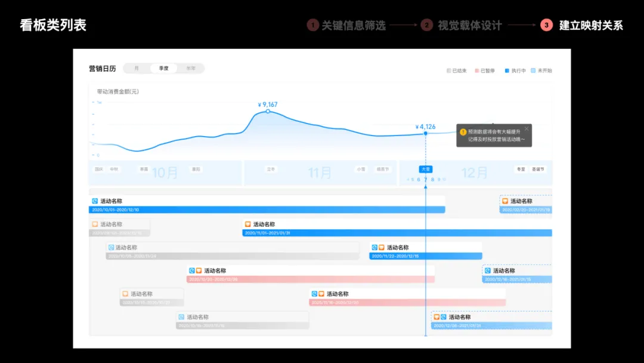The image size is (644, 363).
Task: Click the 营销日历 title
Action: coord(103,69)
